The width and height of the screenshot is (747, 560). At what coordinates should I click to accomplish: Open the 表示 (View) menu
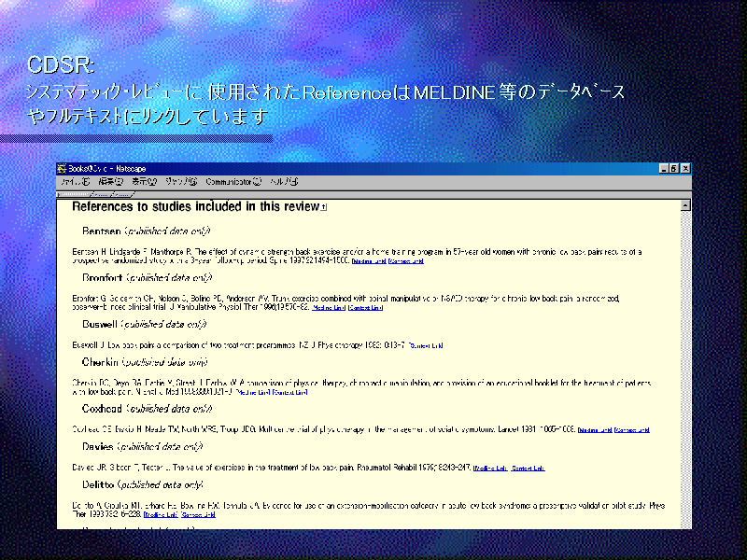pyautogui.click(x=143, y=182)
